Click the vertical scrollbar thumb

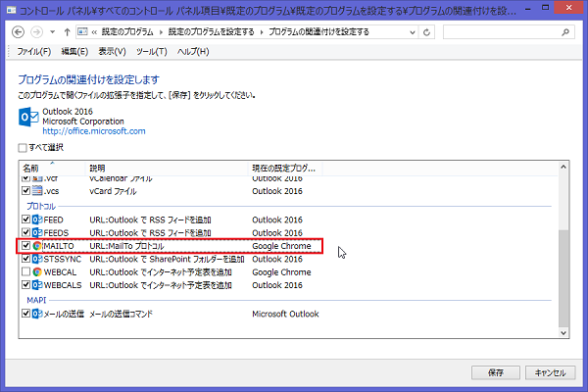[563, 278]
